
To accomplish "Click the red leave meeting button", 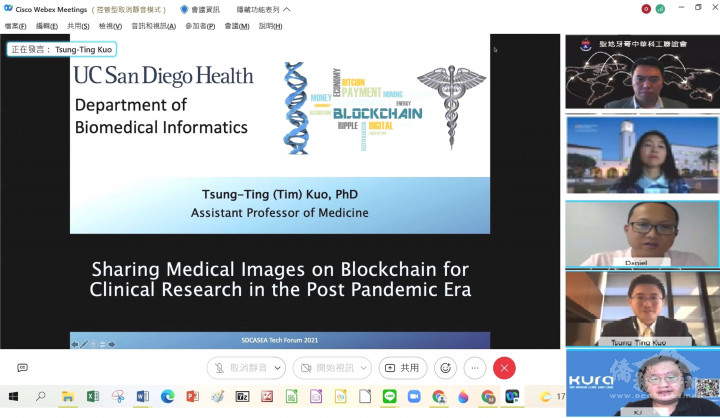I will click(x=504, y=368).
